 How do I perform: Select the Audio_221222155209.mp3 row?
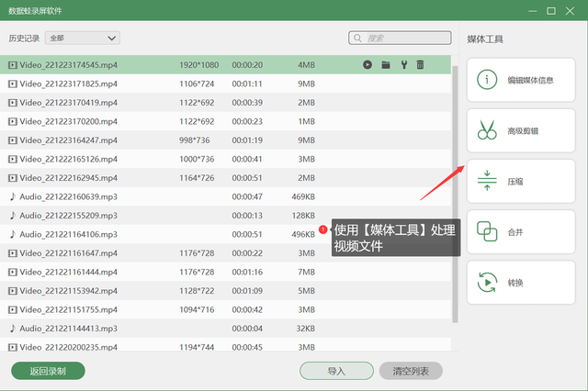[x=225, y=216]
